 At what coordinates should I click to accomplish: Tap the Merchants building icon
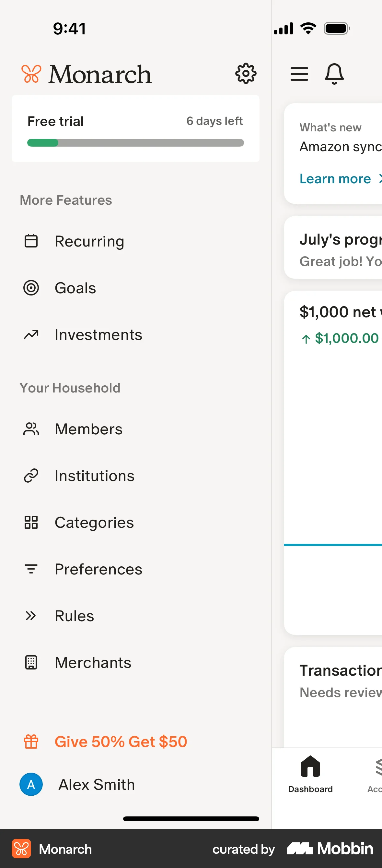[x=31, y=662]
